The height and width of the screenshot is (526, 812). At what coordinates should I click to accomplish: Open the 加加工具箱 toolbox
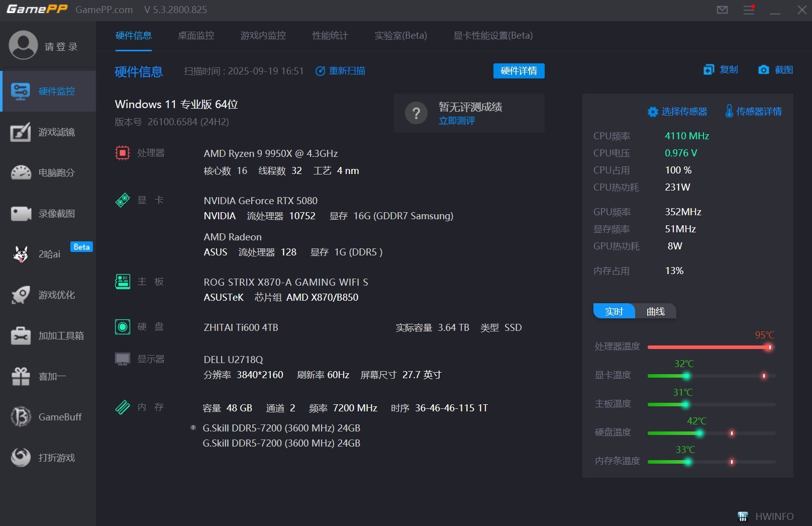pos(48,335)
